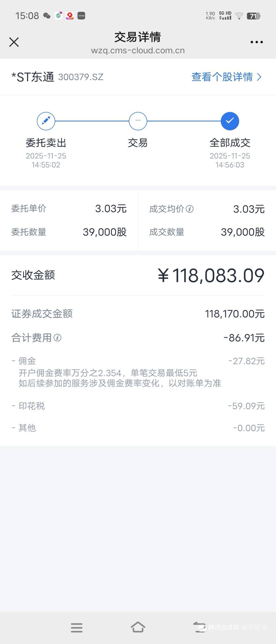Show info about total fees
The image size is (276, 644).
click(57, 338)
